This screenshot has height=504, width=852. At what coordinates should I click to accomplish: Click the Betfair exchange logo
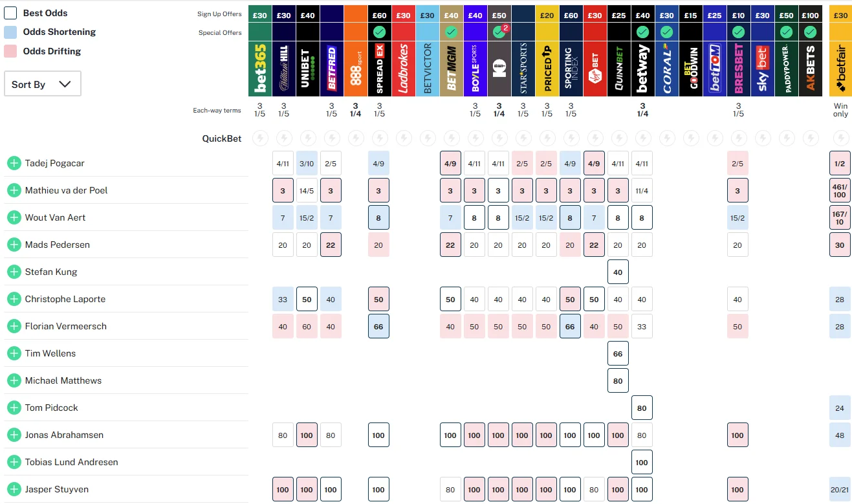point(840,69)
